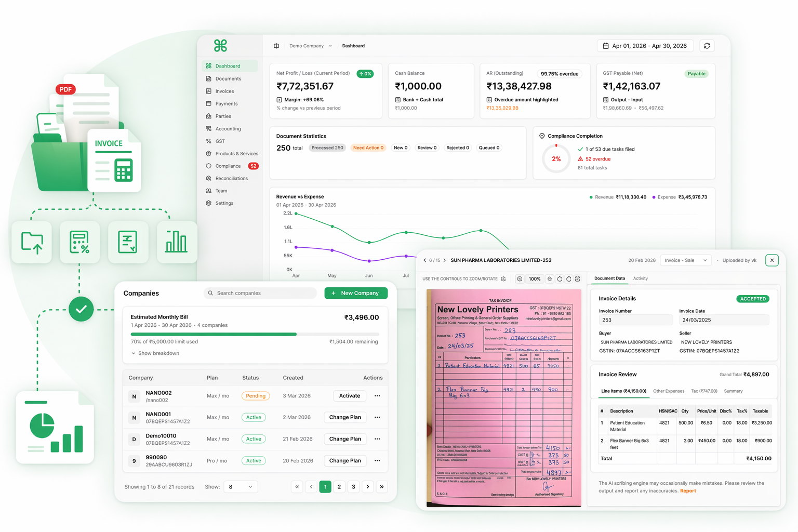
Task: Click the green checkmark circle
Action: click(81, 309)
